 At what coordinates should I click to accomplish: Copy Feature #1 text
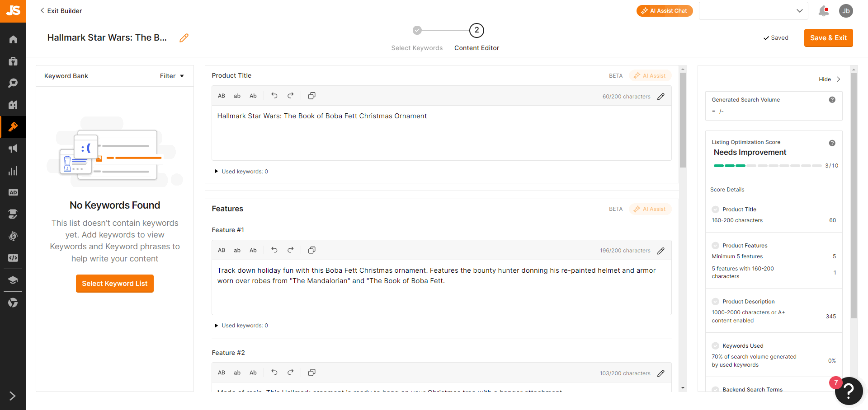tap(312, 250)
